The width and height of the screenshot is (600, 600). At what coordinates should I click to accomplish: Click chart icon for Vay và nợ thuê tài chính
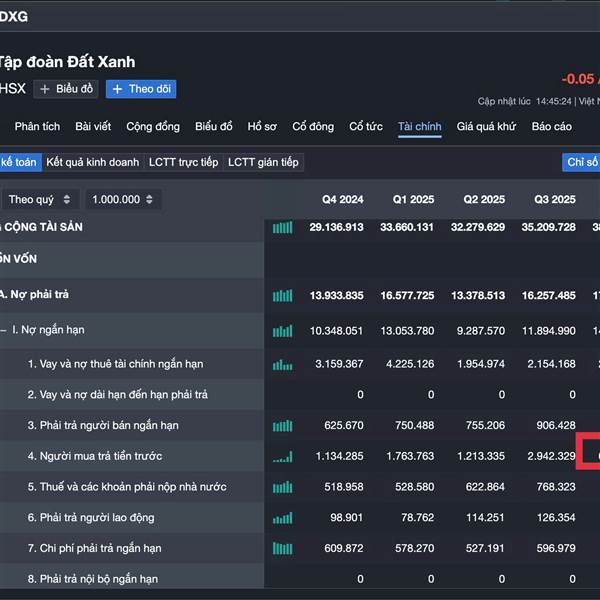point(283,364)
